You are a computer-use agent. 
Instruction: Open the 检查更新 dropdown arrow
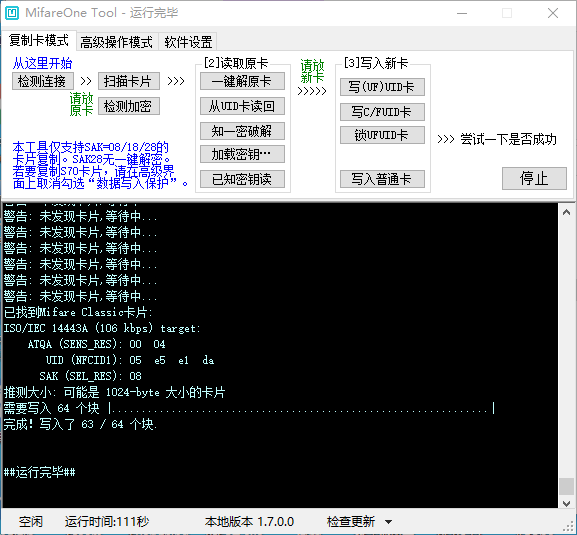[389, 522]
